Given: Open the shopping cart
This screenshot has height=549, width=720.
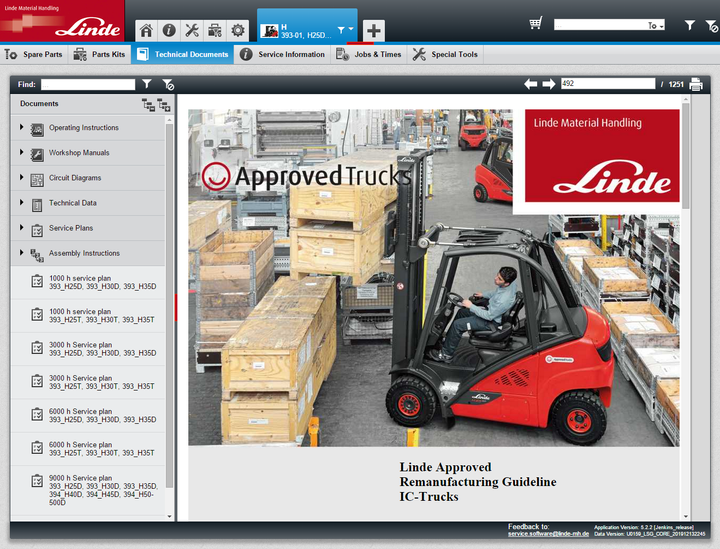Looking at the screenshot, I should (535, 23).
